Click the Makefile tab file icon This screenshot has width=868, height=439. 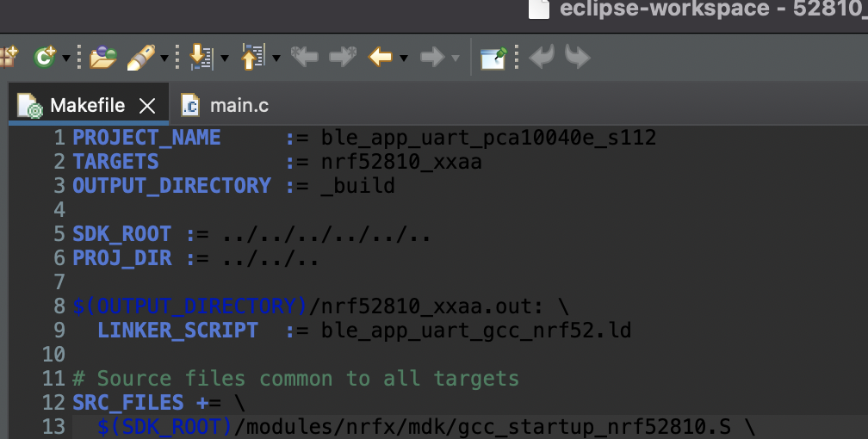(x=30, y=105)
